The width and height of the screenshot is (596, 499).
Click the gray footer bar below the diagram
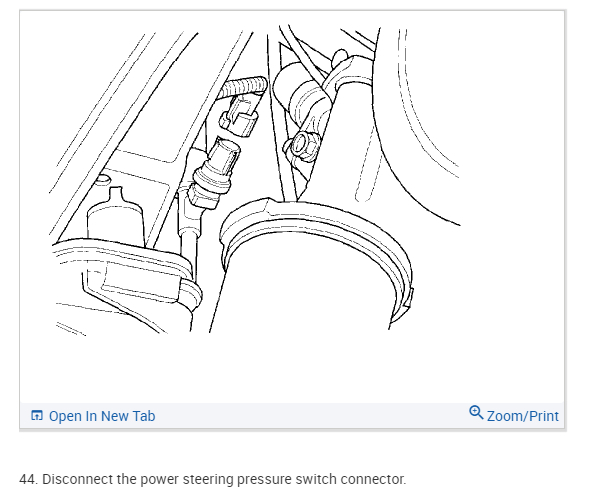[292, 415]
